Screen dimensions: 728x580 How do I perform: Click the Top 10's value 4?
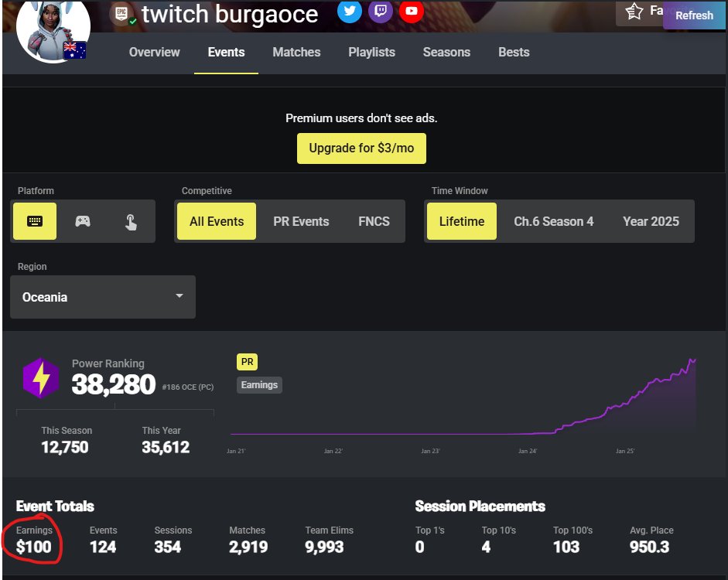click(x=486, y=547)
